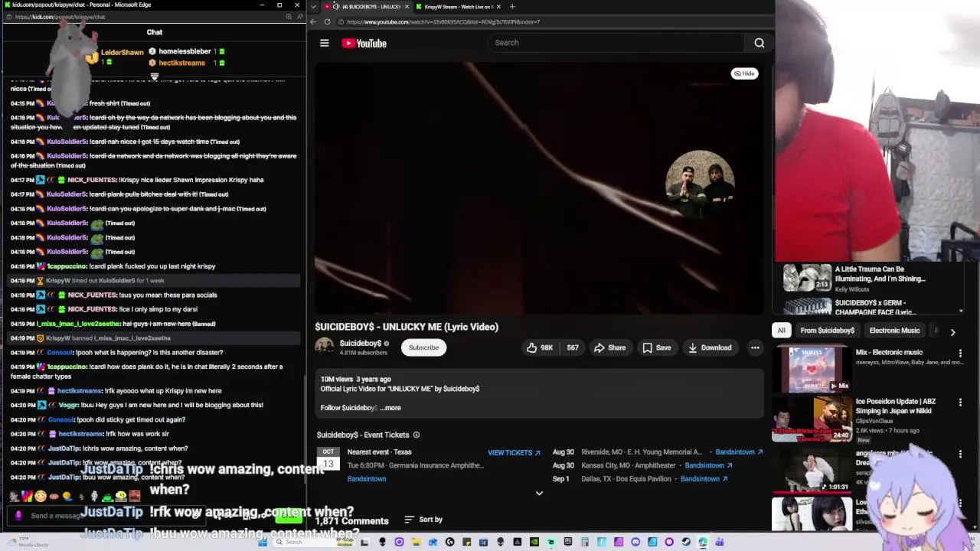Click the Event Tickets info icon

416,435
